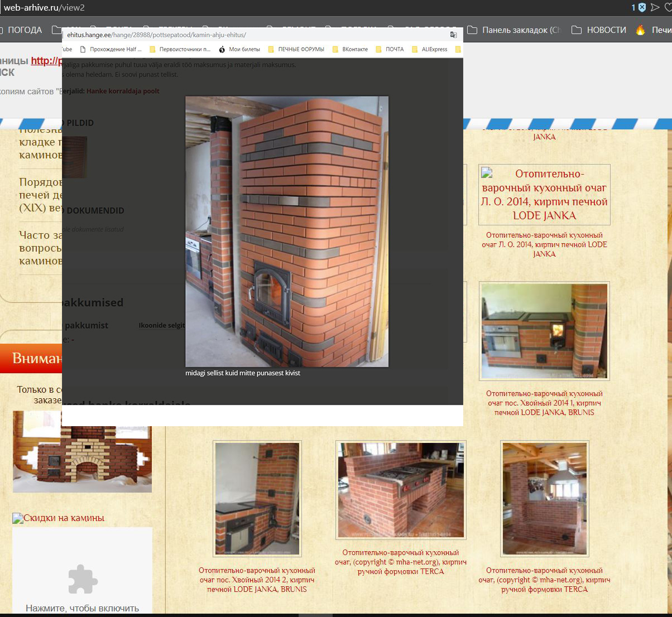672x617 pixels.
Task: Click the ПОЧТА bookmark folder icon
Action: coord(379,49)
